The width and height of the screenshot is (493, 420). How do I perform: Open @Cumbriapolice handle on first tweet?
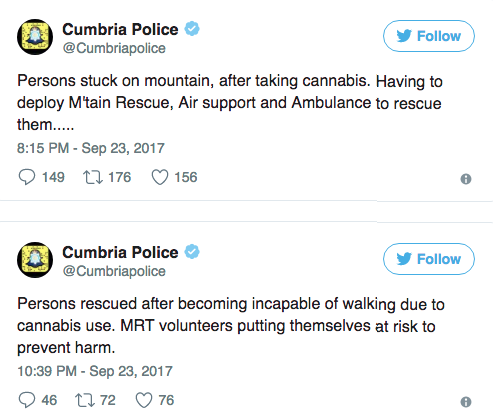(x=114, y=48)
